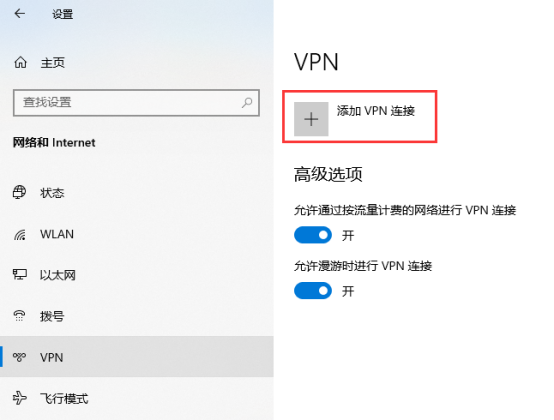Click the plus icon to add VPN
The height and width of the screenshot is (420, 554).
click(x=311, y=119)
